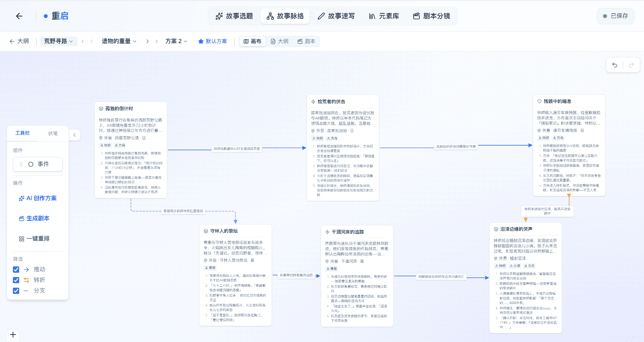This screenshot has width=644, height=342.
Task: Click the location 外景 · 干涸河床 · 夜
Action: [344, 261]
